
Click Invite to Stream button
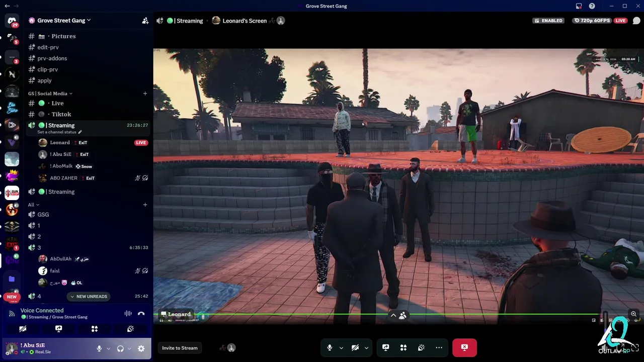[180, 348]
